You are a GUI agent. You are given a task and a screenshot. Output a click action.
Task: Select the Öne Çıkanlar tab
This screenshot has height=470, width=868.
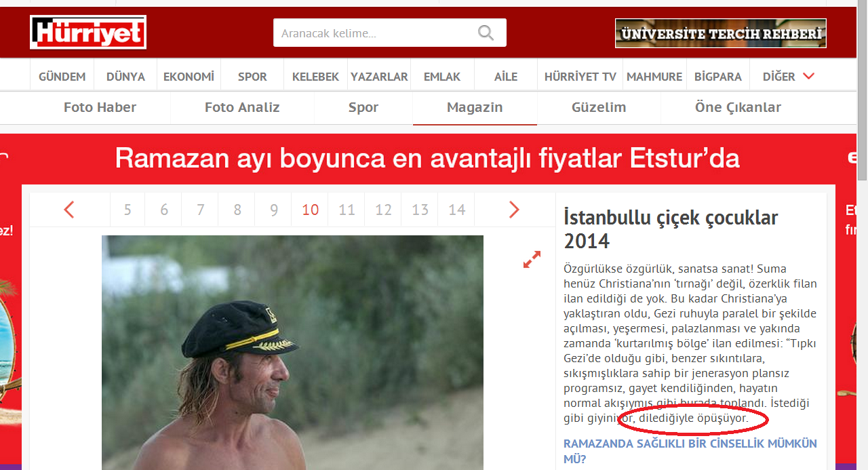(738, 107)
